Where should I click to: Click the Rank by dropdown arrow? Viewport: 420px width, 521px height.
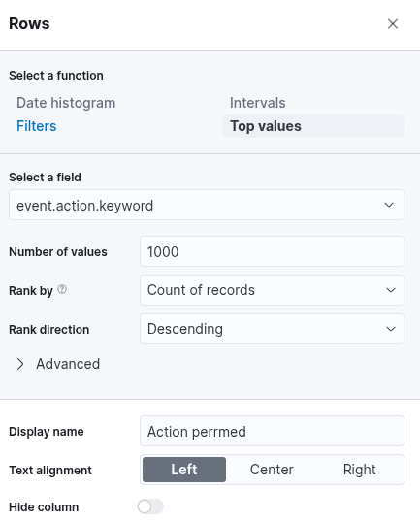391,290
